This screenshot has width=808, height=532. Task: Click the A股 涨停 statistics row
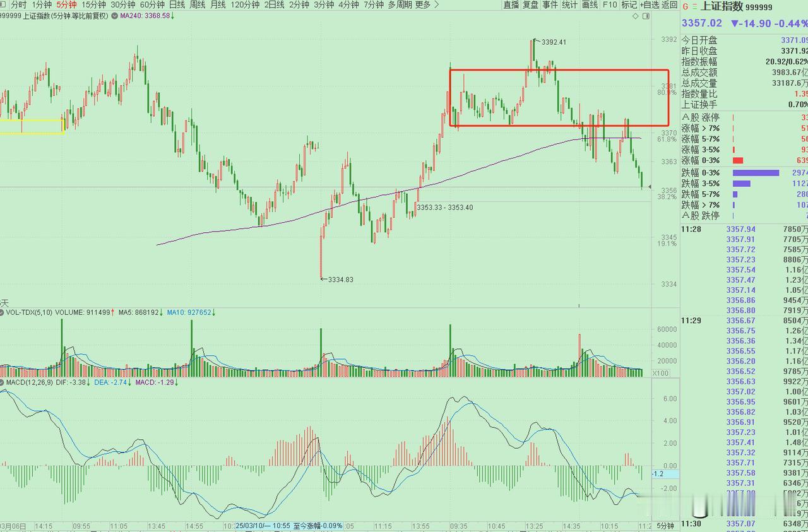tap(744, 117)
